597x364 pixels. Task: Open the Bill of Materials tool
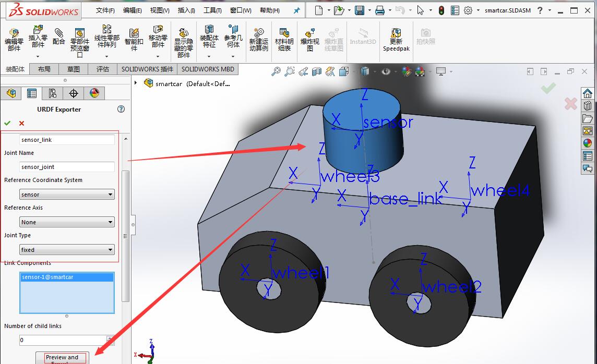[284, 32]
